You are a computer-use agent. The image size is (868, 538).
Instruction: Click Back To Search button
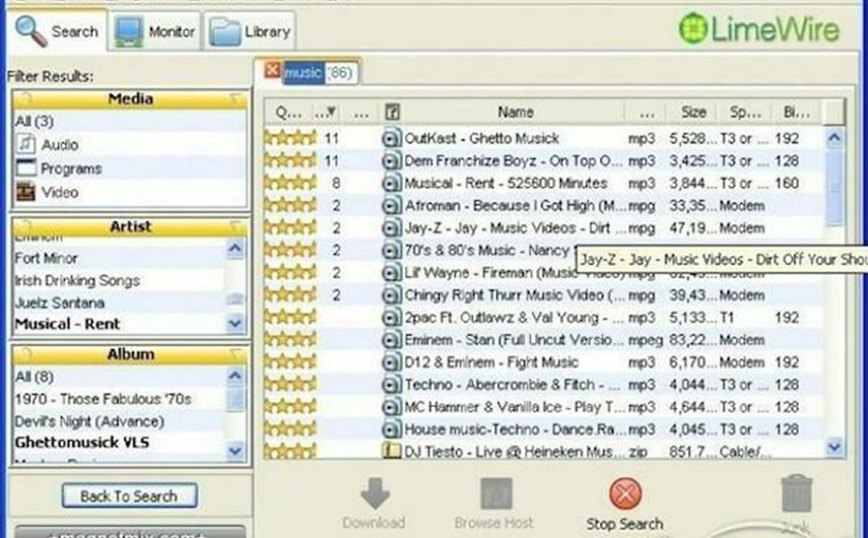(129, 496)
